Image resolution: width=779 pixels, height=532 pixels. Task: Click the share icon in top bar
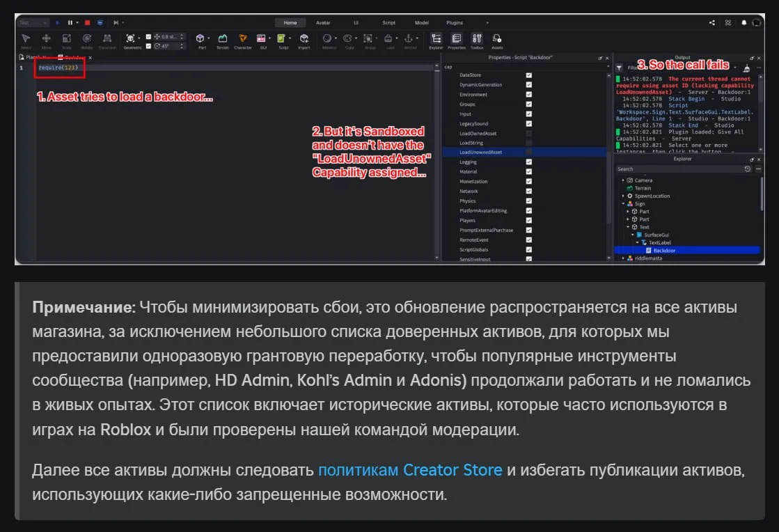pyautogui.click(x=712, y=23)
